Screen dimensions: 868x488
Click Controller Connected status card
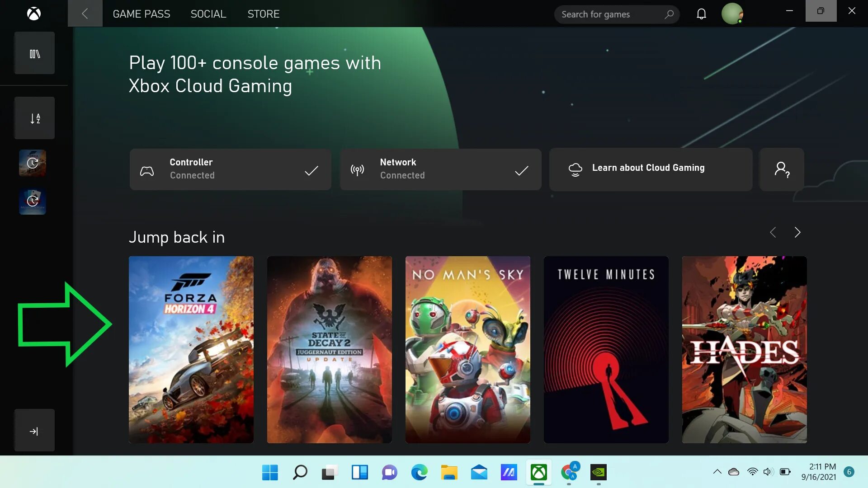[x=230, y=169]
